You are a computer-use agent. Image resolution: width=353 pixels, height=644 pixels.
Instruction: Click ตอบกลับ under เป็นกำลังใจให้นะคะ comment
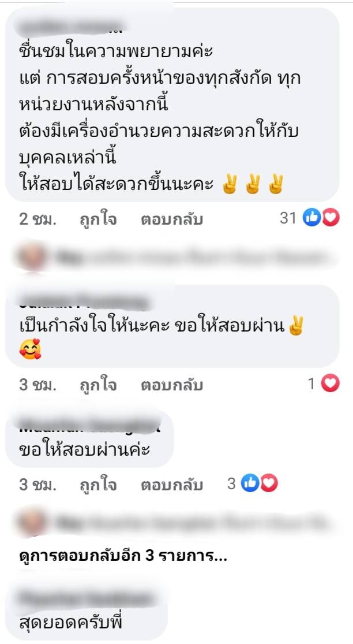pyautogui.click(x=172, y=385)
